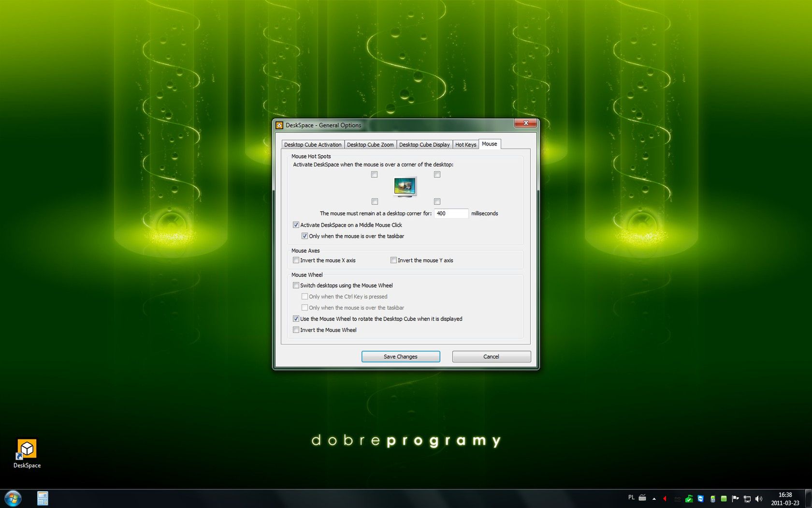Open the TeamViewer tray icon
This screenshot has height=508, width=812.
pos(701,498)
